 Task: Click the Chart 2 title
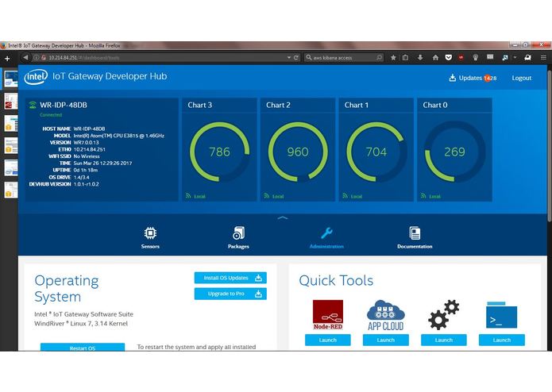pyautogui.click(x=278, y=105)
